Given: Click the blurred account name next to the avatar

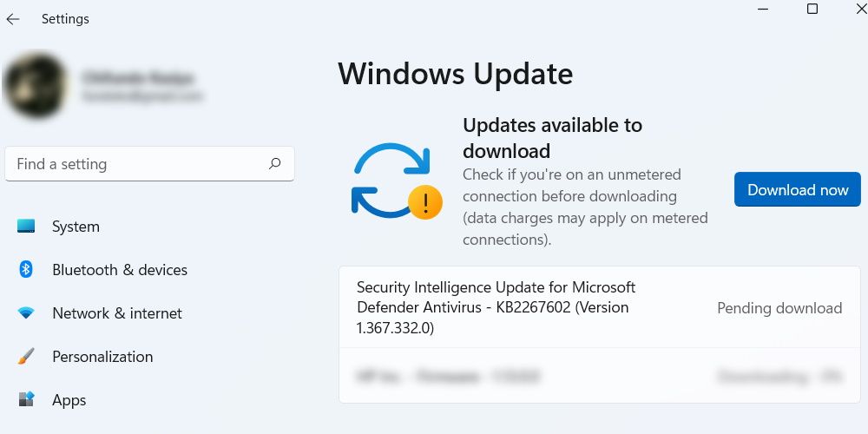Looking at the screenshot, I should 139,79.
